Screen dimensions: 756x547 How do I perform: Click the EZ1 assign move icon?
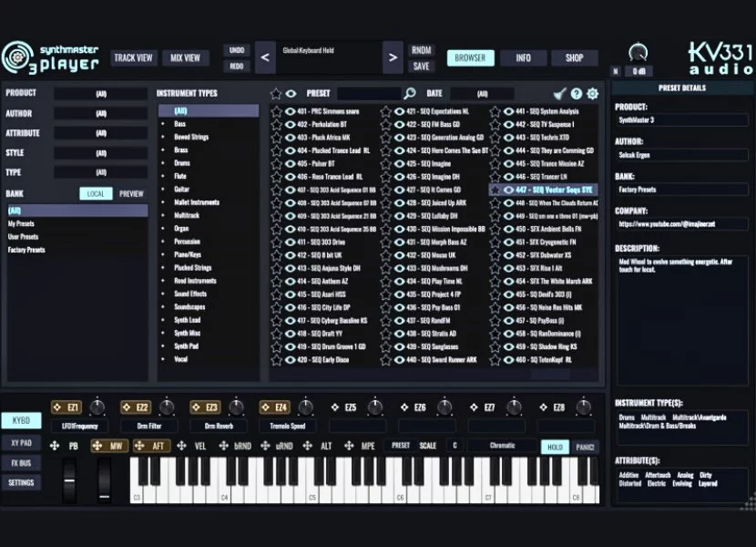pyautogui.click(x=56, y=408)
